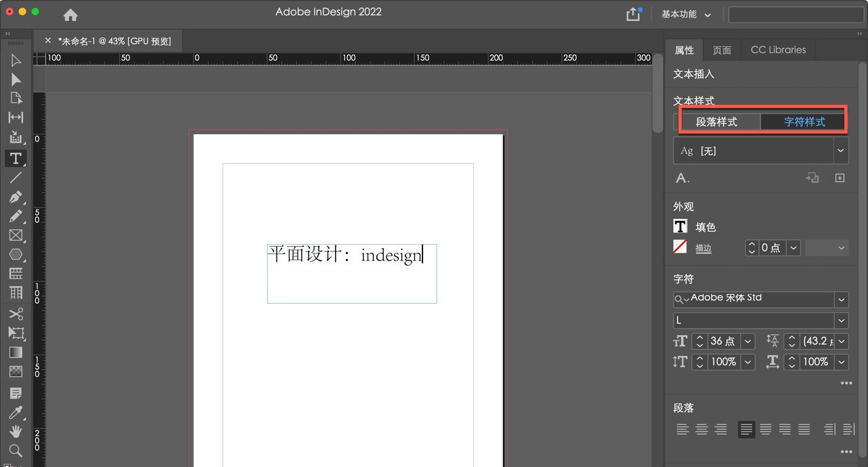Switch to the 页面 tab
The height and width of the screenshot is (467, 868).
pyautogui.click(x=722, y=49)
